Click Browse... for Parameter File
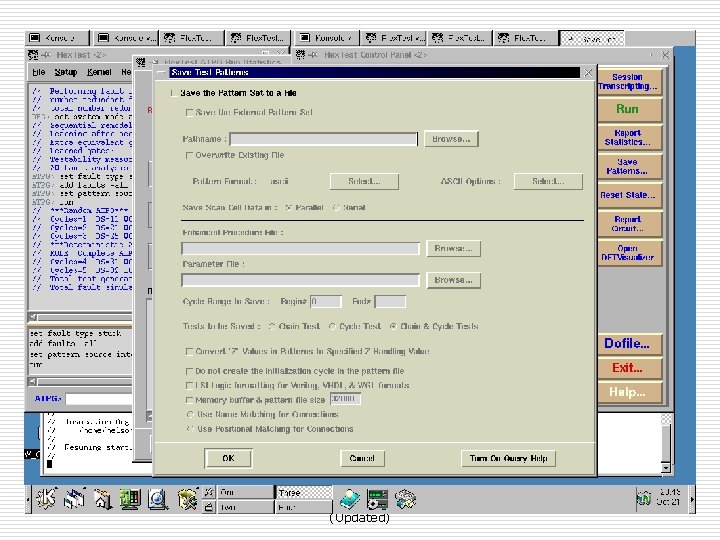The image size is (720, 540). 453,280
